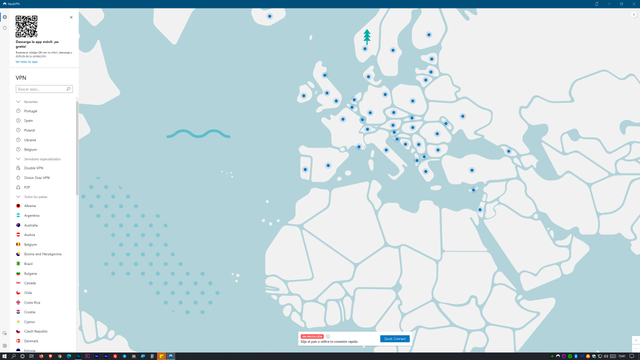
Task: Close the mobile app QR code banner
Action: pyautogui.click(x=71, y=18)
